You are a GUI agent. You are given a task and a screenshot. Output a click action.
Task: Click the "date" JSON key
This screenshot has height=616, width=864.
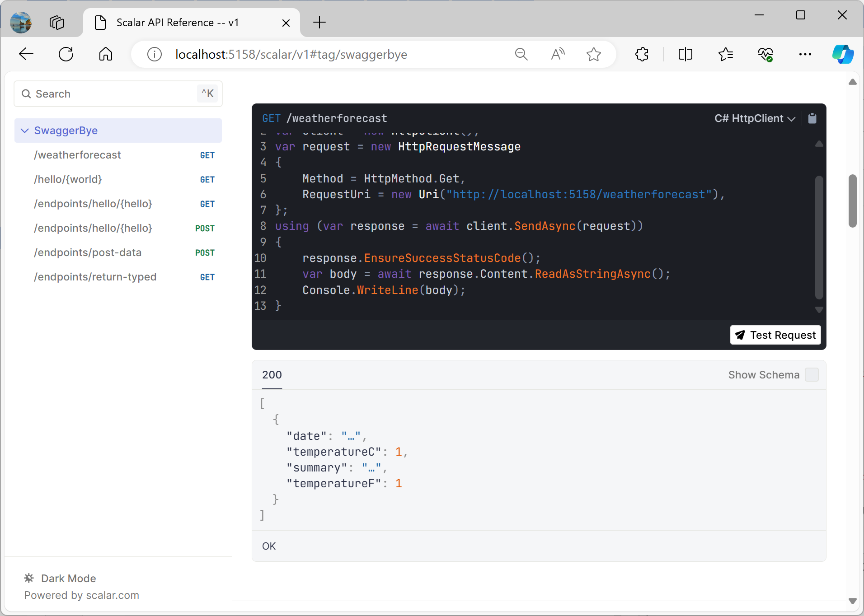(307, 436)
